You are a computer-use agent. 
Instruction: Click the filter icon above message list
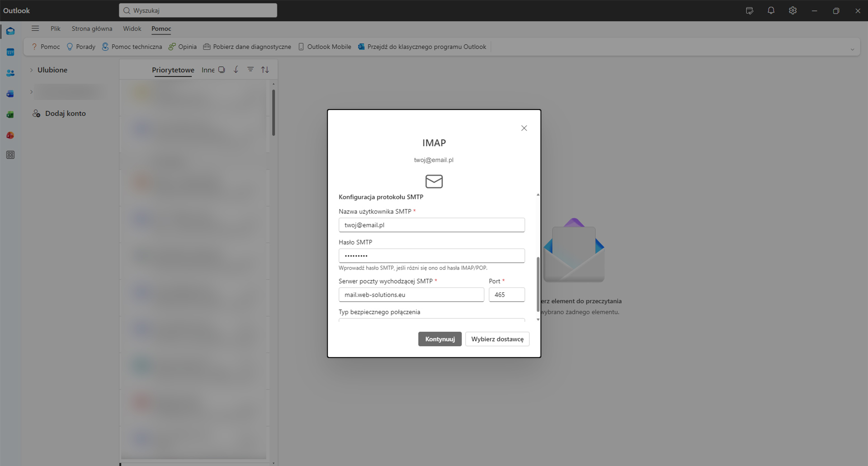click(x=250, y=70)
